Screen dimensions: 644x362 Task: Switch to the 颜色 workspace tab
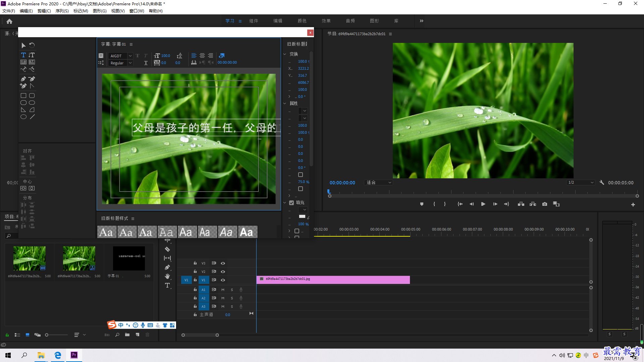pos(302,21)
